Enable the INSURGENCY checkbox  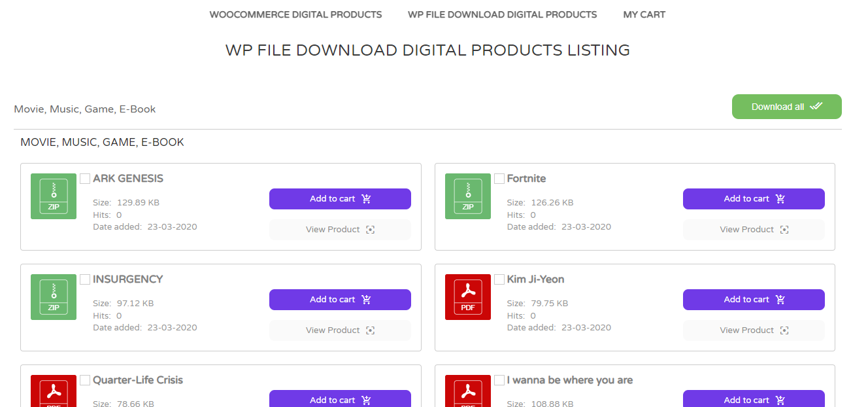pyautogui.click(x=85, y=279)
